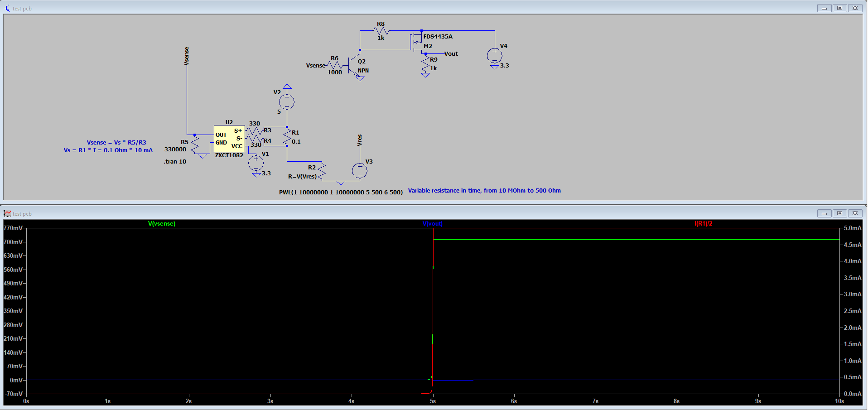Select the V2 5V voltage source symbol
Viewport: 868px width, 410px height.
point(287,101)
